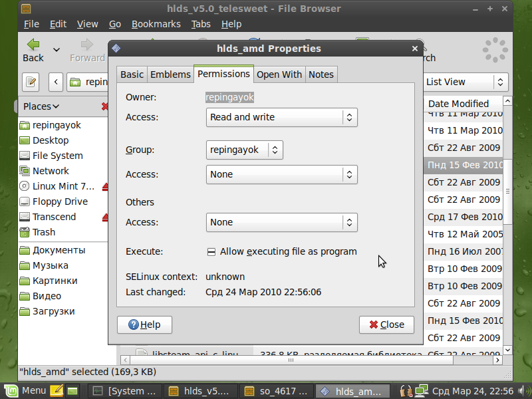Viewport: 532px width, 399px height.
Task: Open the Bookmarks menu
Action: pos(156,24)
